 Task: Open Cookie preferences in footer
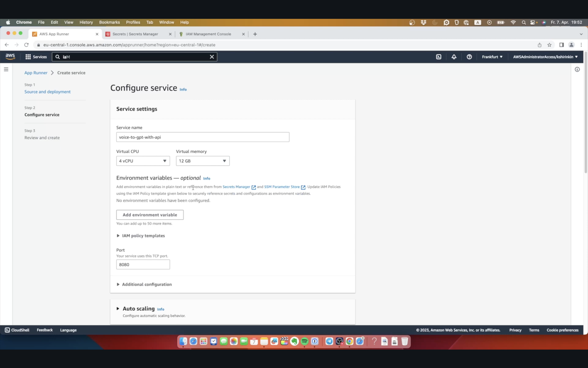pos(562,330)
